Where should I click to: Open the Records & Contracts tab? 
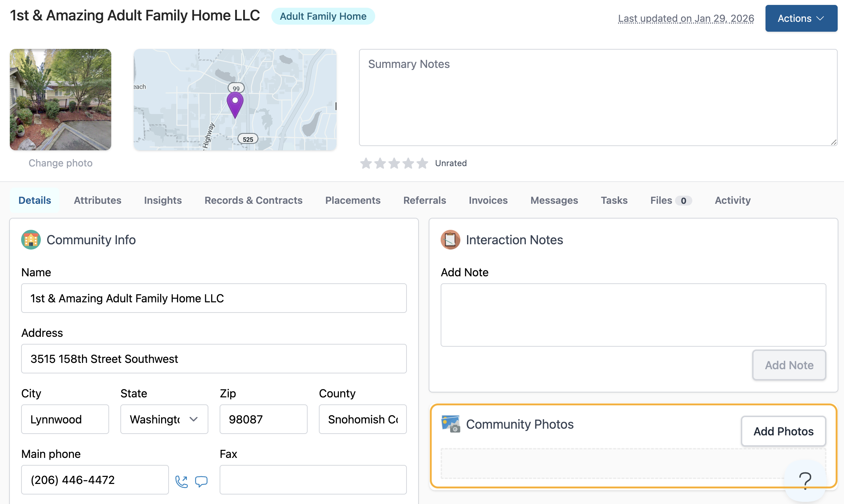click(x=253, y=200)
